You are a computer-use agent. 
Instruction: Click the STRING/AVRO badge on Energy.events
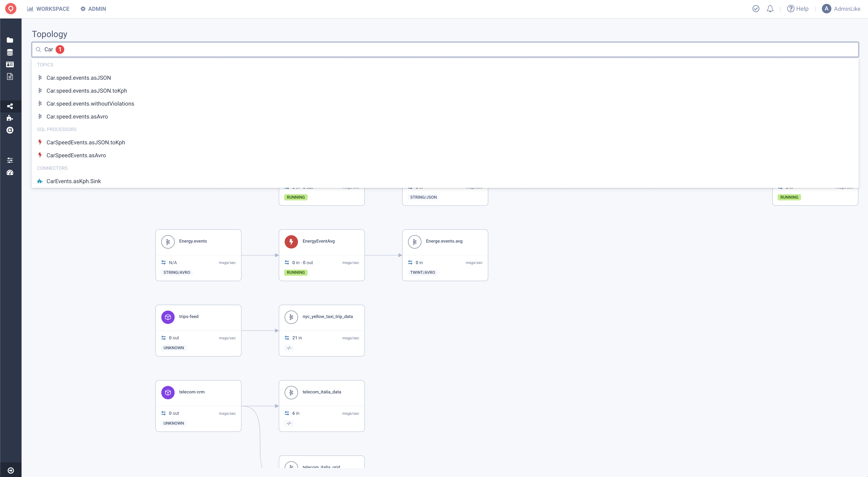177,273
